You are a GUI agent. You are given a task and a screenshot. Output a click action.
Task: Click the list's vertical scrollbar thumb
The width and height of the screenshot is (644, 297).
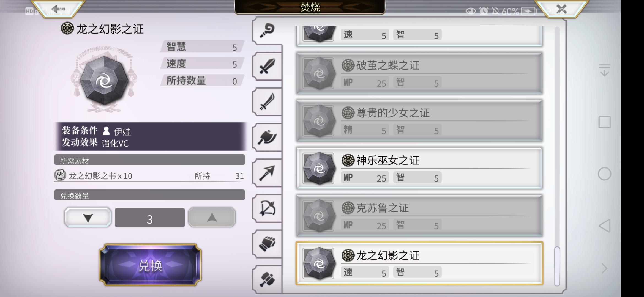557,266
